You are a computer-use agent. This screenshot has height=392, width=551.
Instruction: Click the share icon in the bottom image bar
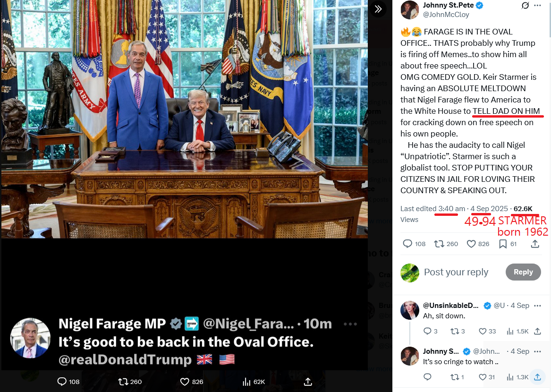click(308, 382)
